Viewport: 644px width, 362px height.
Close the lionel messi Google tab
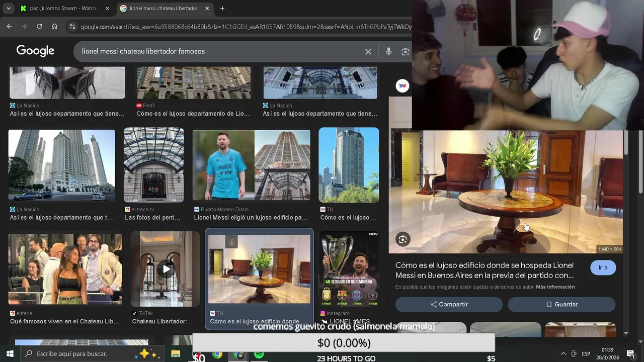coord(207,8)
